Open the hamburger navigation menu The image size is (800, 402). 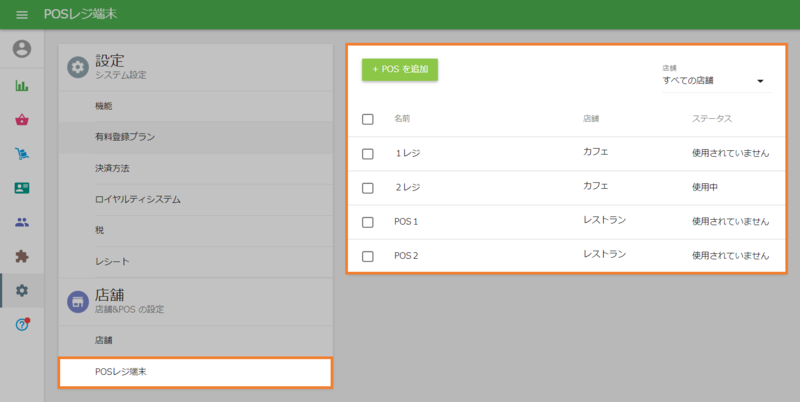(x=22, y=15)
